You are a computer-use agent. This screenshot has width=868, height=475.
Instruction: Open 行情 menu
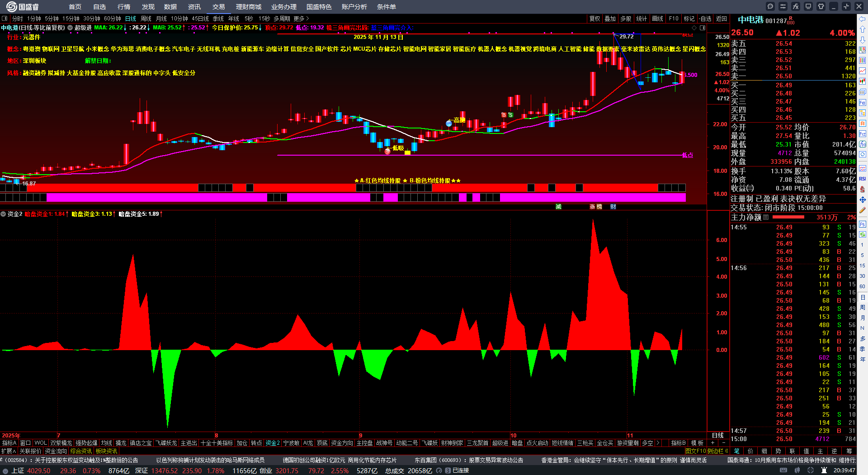pyautogui.click(x=124, y=7)
